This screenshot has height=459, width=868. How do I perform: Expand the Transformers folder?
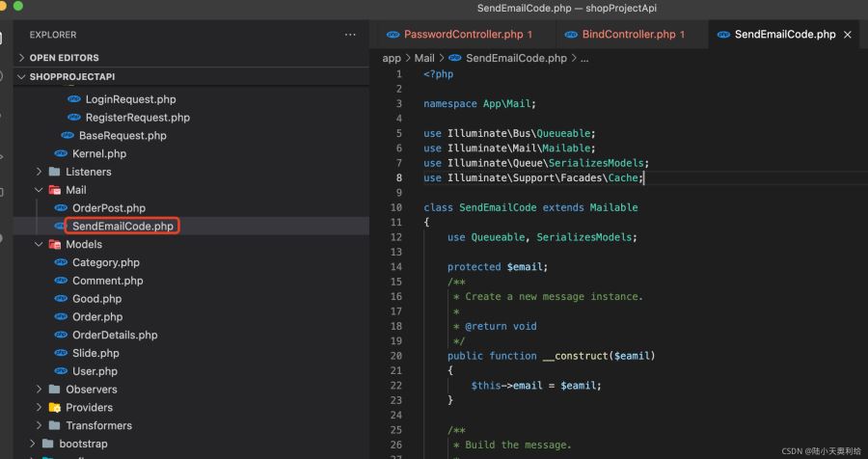(98, 425)
